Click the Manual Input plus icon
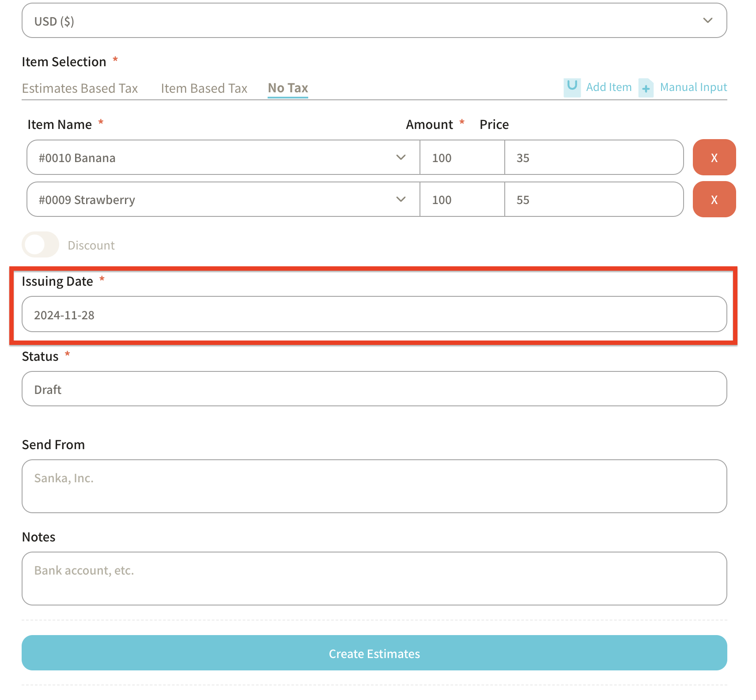The width and height of the screenshot is (756, 700). pos(646,88)
